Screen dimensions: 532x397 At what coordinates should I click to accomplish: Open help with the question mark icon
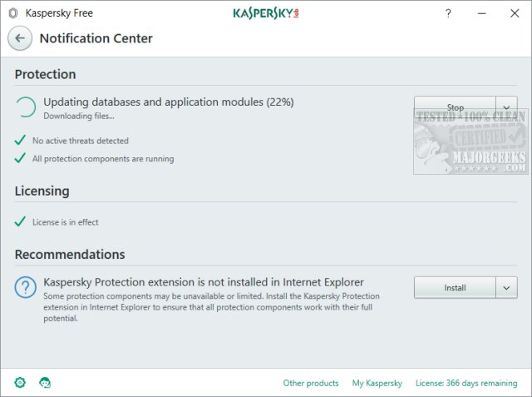[x=448, y=13]
